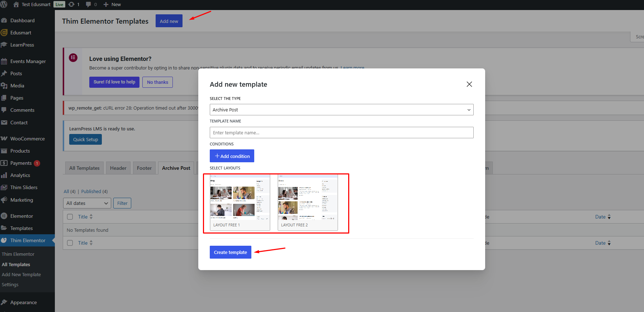Image resolution: width=644 pixels, height=312 pixels.
Task: Click the WordPress logo icon
Action: pyautogui.click(x=4, y=4)
